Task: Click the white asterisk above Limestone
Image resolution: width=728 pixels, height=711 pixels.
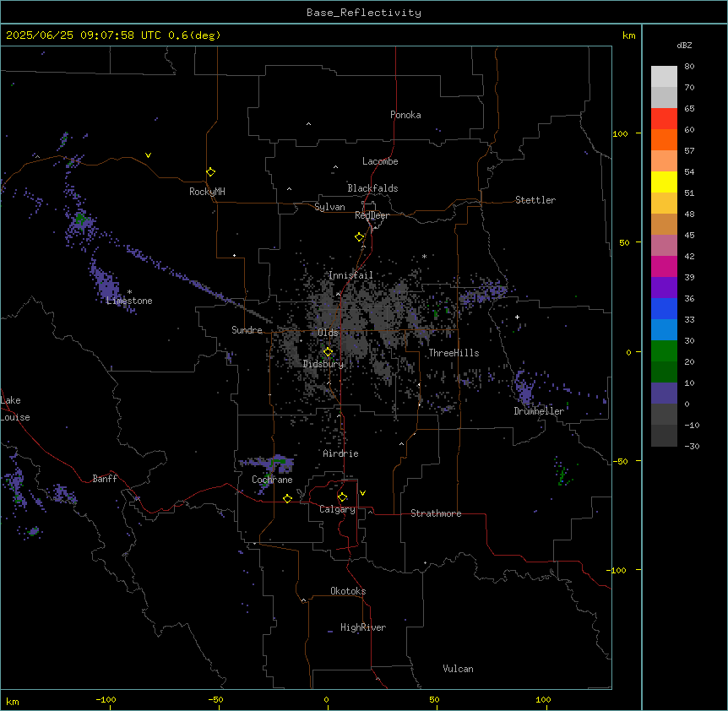Action: pos(129,291)
